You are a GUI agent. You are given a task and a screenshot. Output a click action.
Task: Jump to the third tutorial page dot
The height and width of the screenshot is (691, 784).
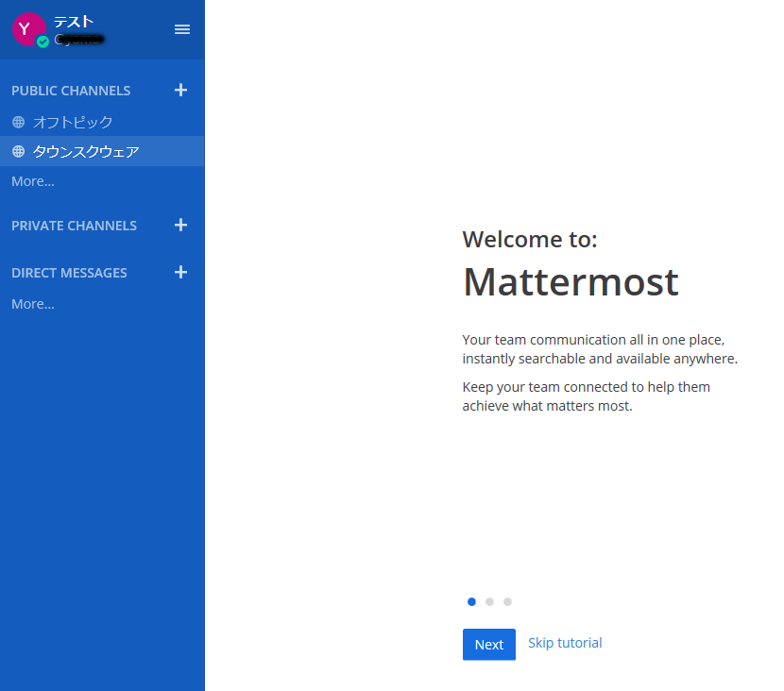507,601
